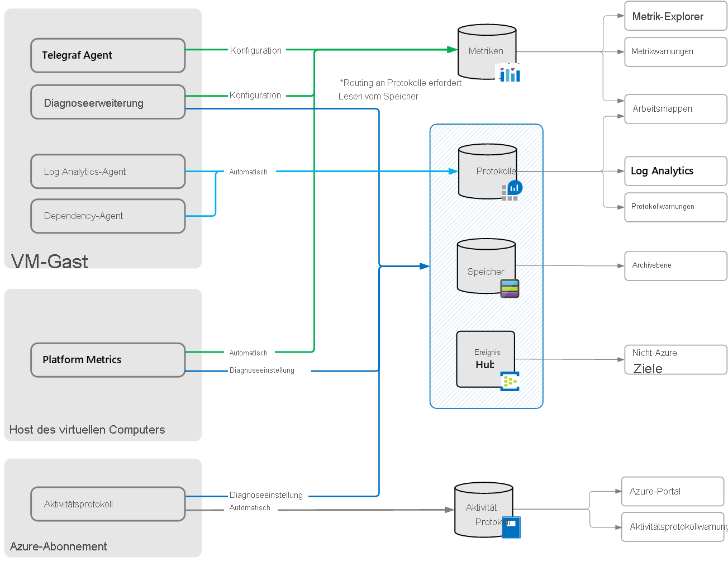This screenshot has width=728, height=561.
Task: Open the Archivebene box
Action: pyautogui.click(x=675, y=265)
